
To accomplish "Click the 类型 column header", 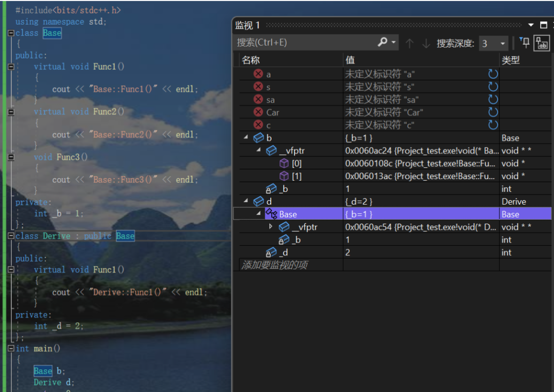I will pyautogui.click(x=525, y=60).
